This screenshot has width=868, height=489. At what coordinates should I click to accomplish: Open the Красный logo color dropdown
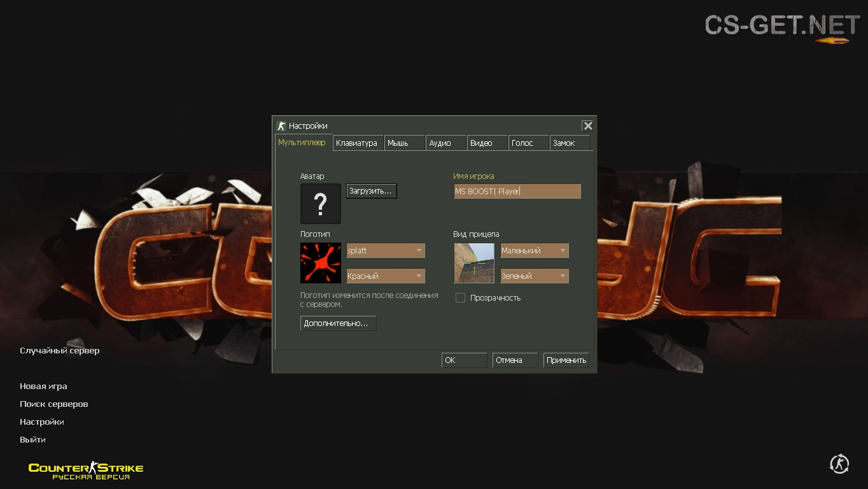(x=386, y=276)
